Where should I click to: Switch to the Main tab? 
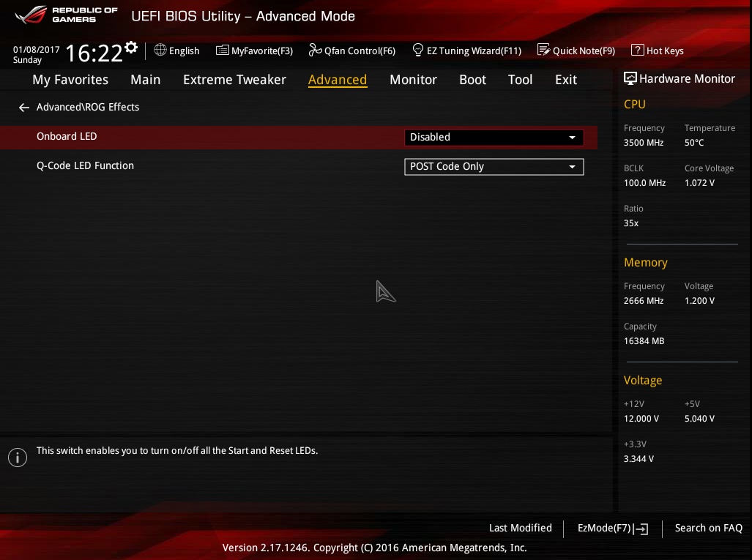(145, 80)
